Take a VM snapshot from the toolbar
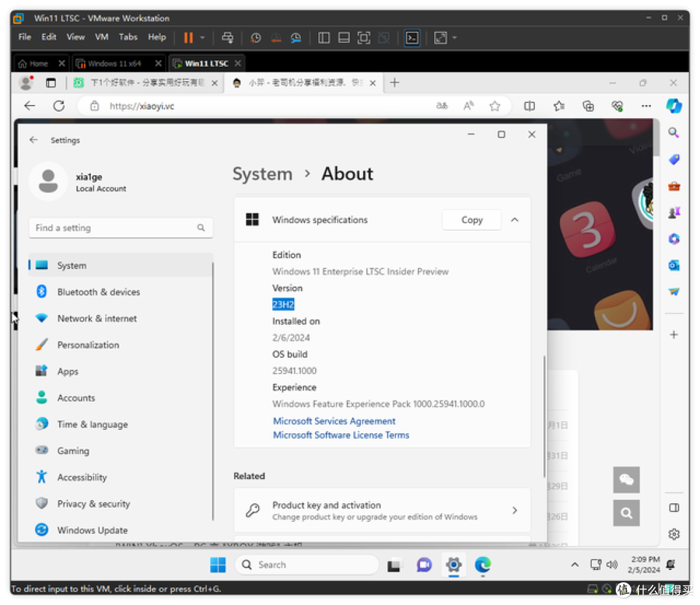Screen dimensions: 700x605 (255, 38)
